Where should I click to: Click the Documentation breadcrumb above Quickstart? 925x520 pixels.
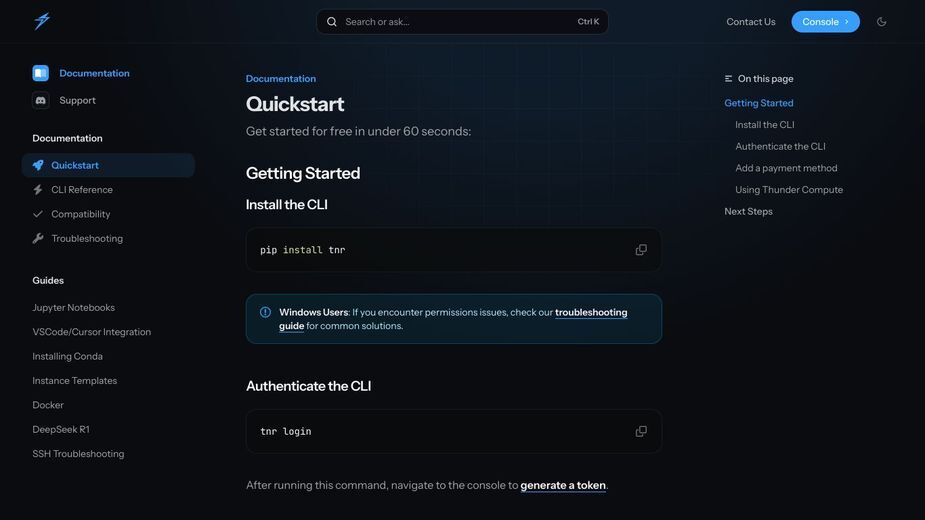(x=281, y=79)
